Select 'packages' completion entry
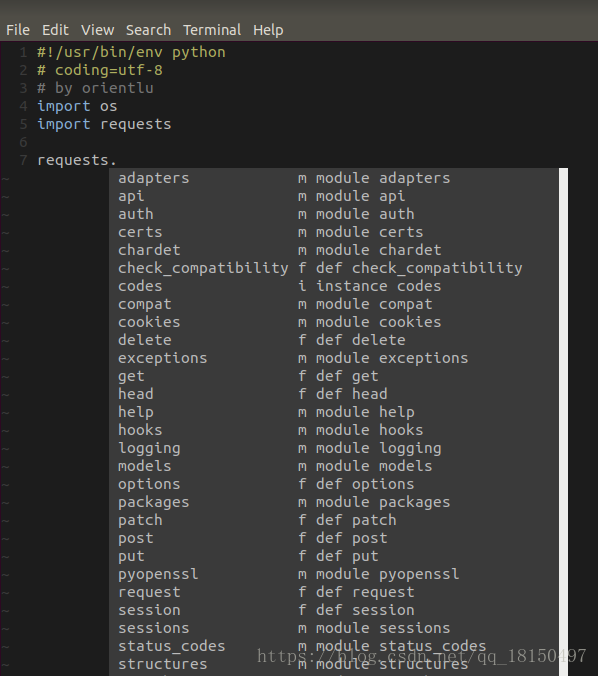This screenshot has height=676, width=598. [334, 502]
